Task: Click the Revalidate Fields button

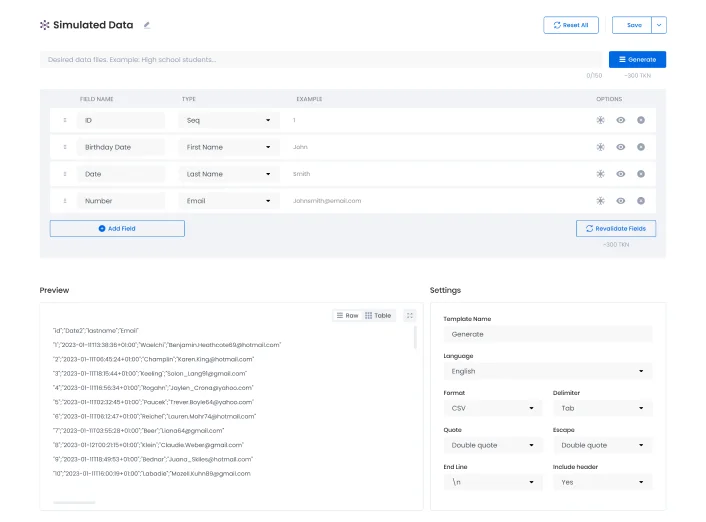Action: pos(616,228)
